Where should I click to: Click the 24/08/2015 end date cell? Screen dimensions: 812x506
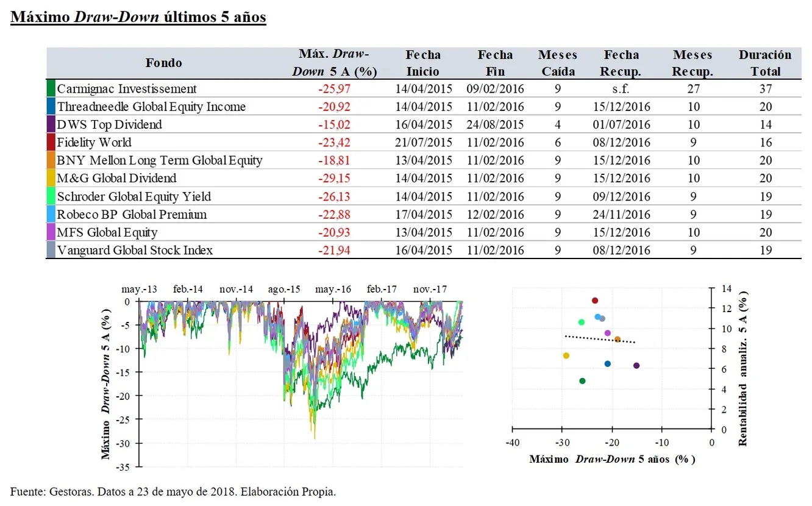point(495,125)
